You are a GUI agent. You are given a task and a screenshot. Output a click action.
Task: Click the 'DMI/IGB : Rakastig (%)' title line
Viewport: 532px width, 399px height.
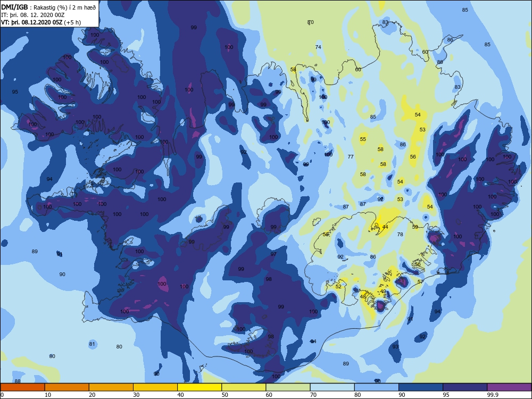(x=48, y=7)
